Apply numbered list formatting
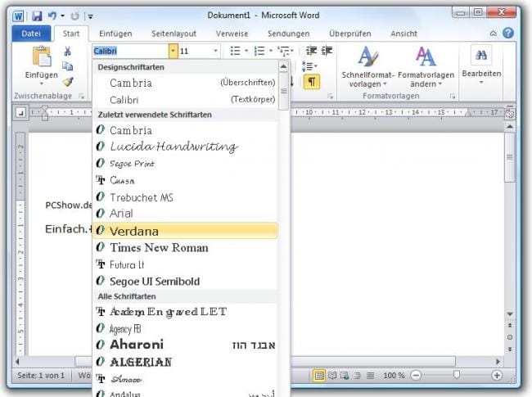The width and height of the screenshot is (532, 397). tap(259, 51)
